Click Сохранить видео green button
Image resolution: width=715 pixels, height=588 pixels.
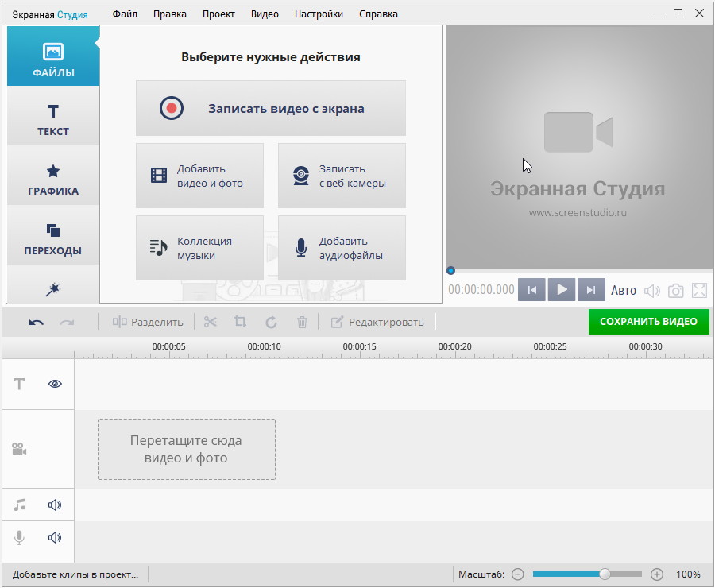pyautogui.click(x=648, y=322)
